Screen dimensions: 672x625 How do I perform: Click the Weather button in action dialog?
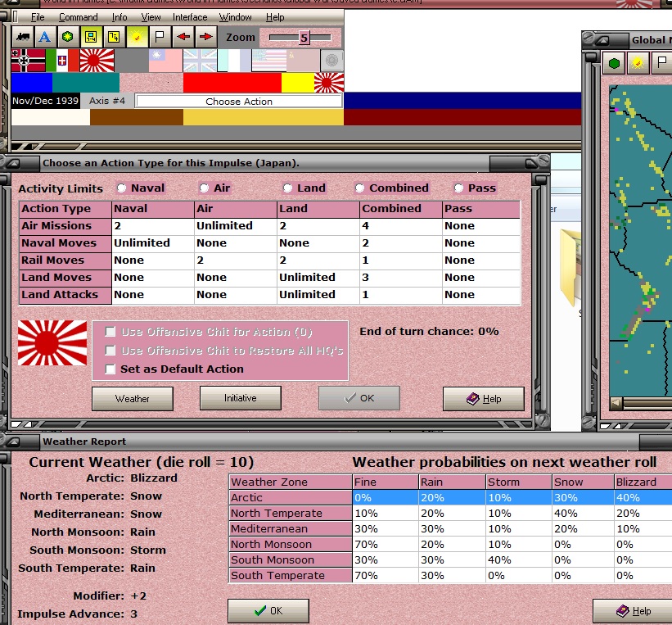point(133,398)
